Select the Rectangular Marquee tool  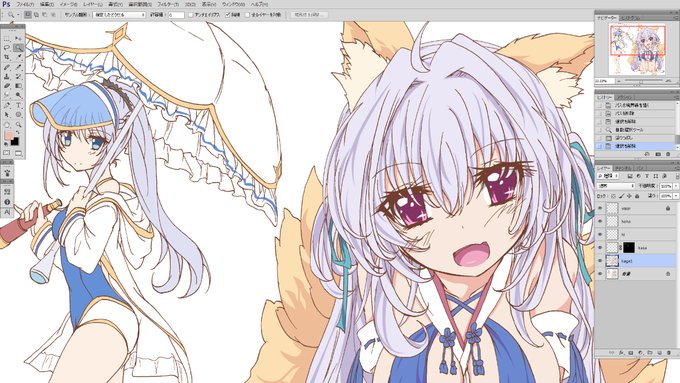7,39
